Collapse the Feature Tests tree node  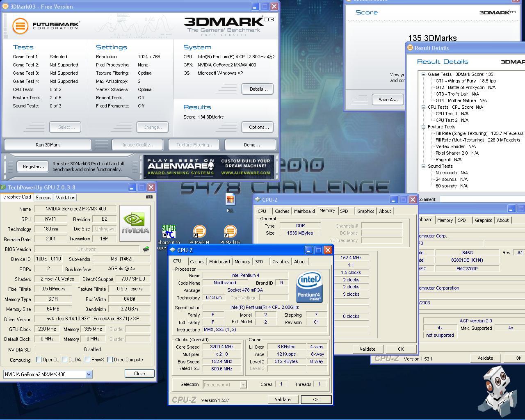click(x=423, y=127)
